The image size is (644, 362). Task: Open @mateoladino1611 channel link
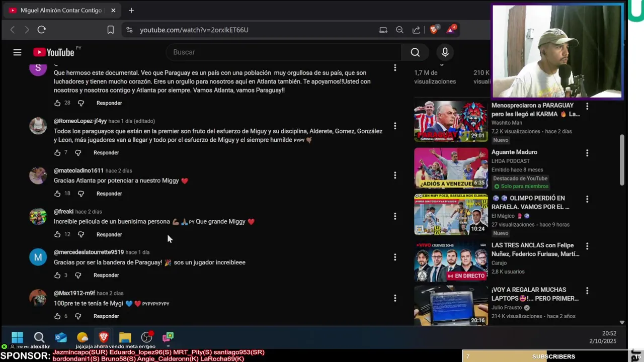pyautogui.click(x=78, y=170)
